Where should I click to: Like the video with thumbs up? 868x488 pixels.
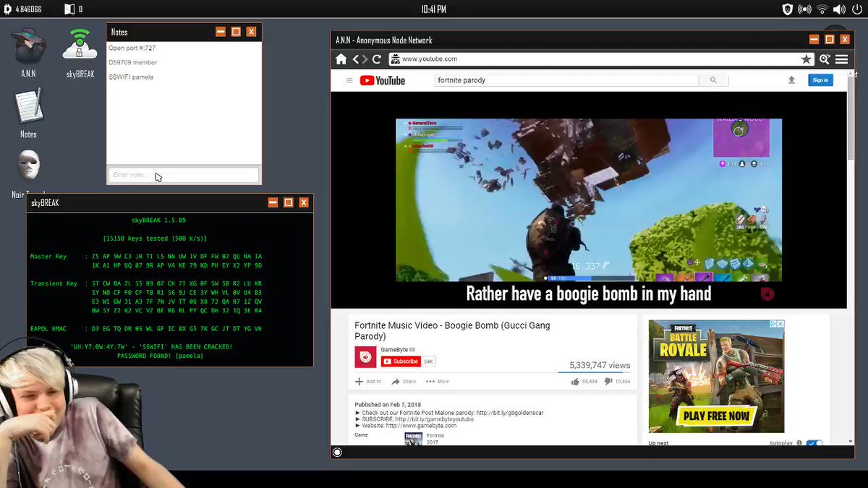pyautogui.click(x=575, y=381)
